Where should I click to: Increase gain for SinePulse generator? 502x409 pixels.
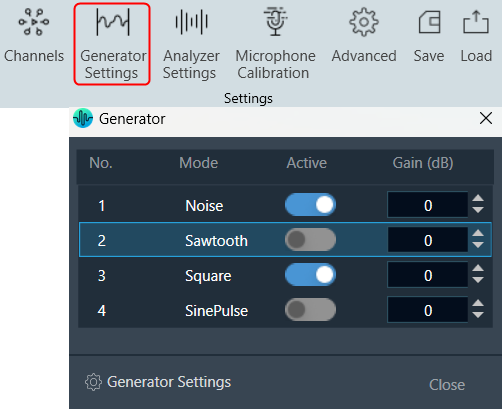(478, 304)
